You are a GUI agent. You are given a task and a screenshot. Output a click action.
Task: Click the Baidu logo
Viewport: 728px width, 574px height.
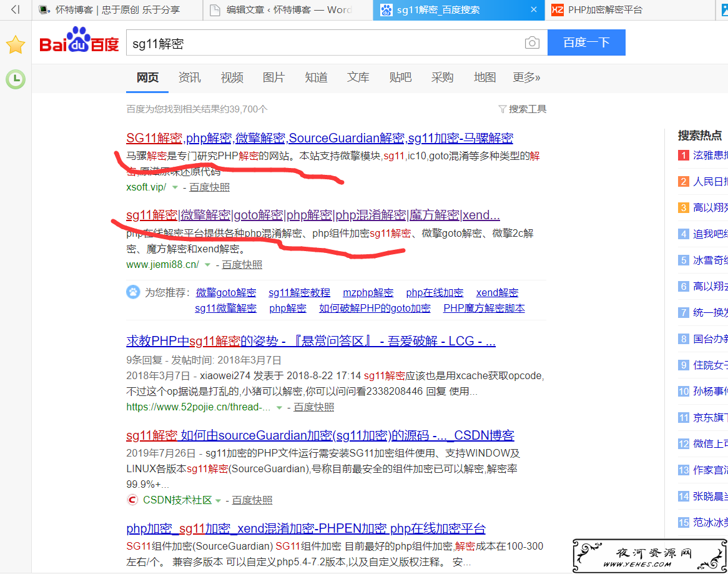click(79, 40)
